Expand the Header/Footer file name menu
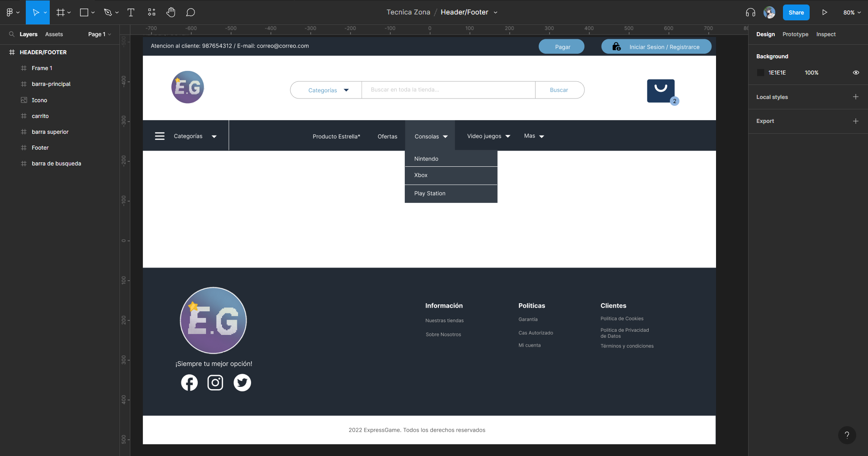Screen dimensions: 868x456 pyautogui.click(x=495, y=12)
